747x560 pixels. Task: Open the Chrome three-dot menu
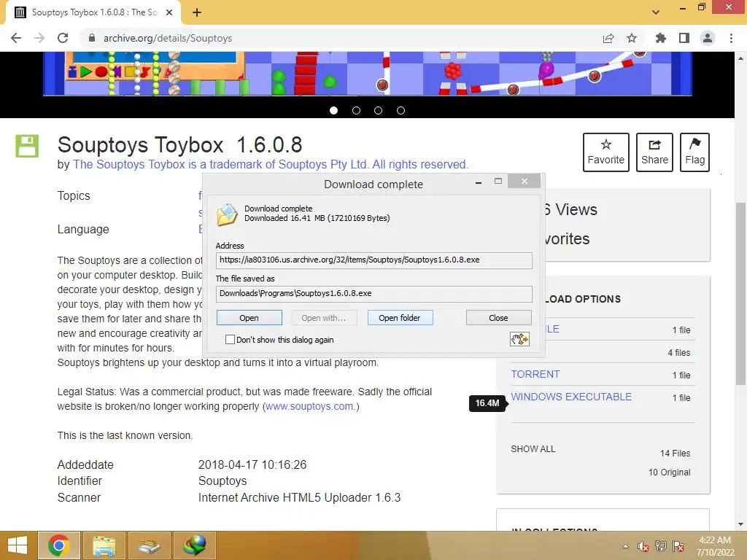click(x=731, y=38)
